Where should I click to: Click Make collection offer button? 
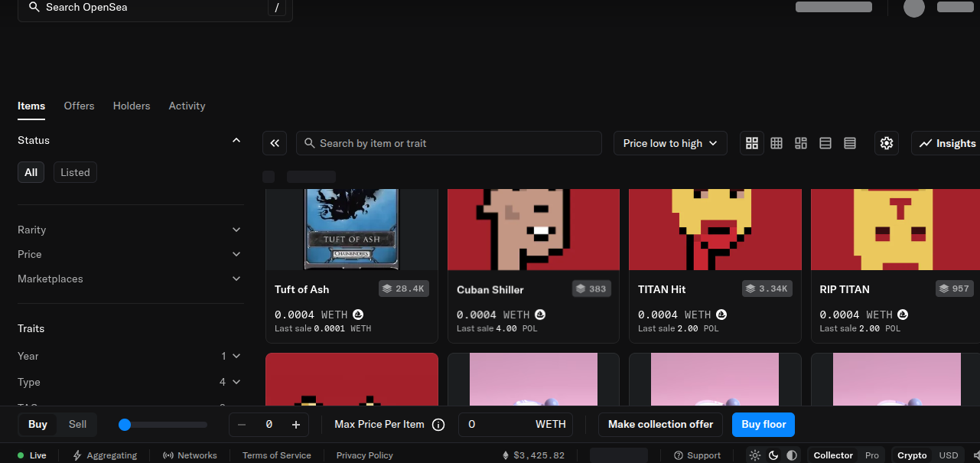pyautogui.click(x=660, y=424)
